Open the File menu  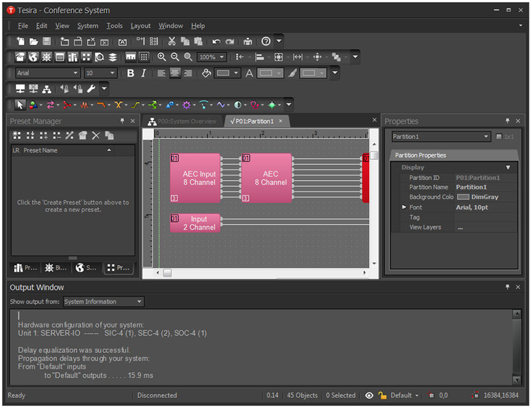[x=23, y=26]
